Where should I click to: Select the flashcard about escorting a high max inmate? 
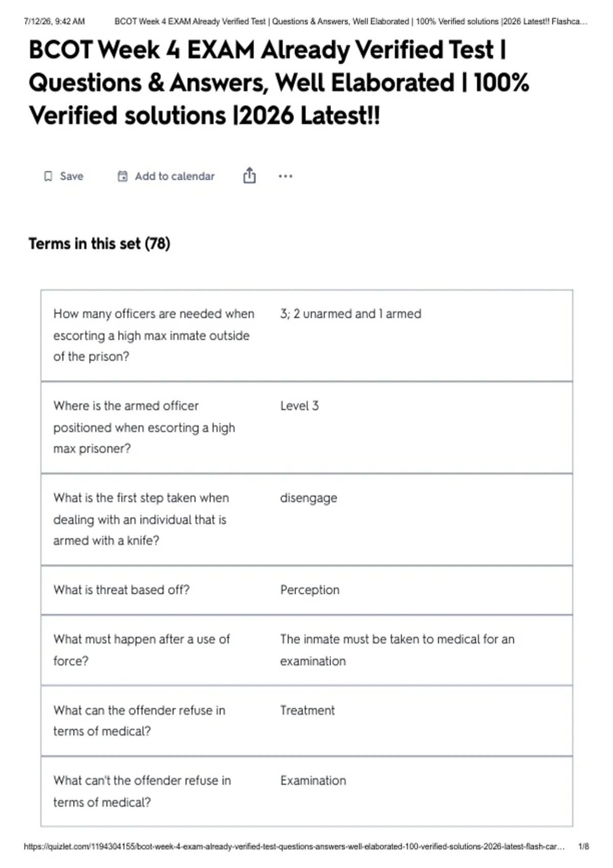tap(306, 335)
